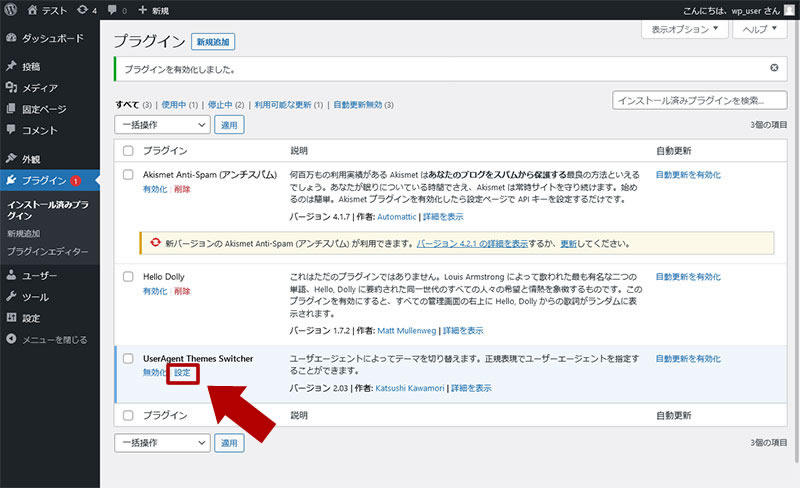Open バージョン 4.2.1 の詳細を表示 link
This screenshot has width=800, height=488.
472,243
